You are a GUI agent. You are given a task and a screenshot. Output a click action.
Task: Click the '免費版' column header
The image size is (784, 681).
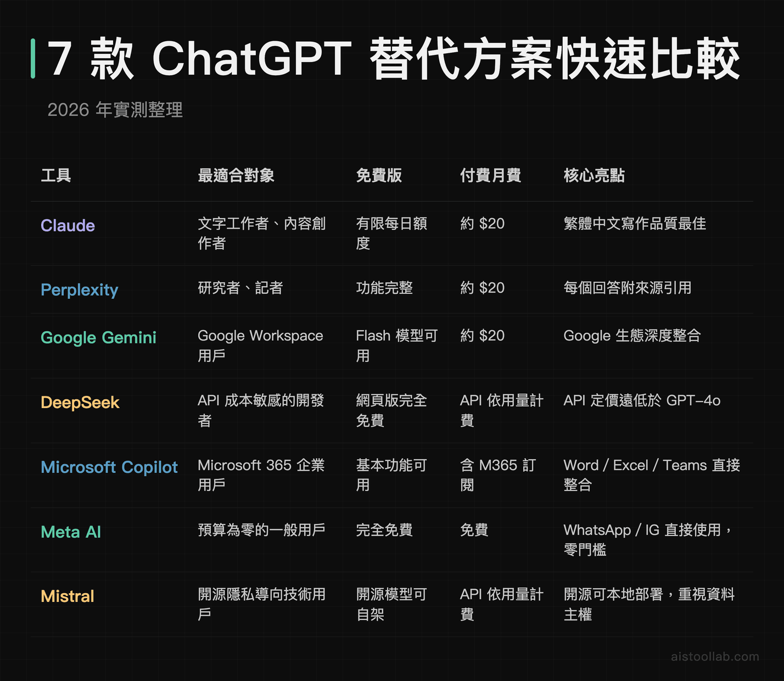pos(379,176)
